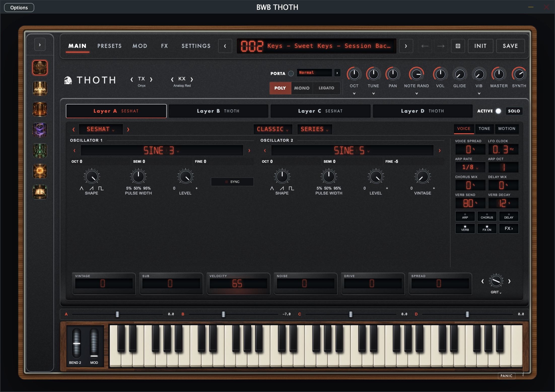Click previous arrow beside KX Analog Red
The height and width of the screenshot is (392, 555).
[x=172, y=80]
